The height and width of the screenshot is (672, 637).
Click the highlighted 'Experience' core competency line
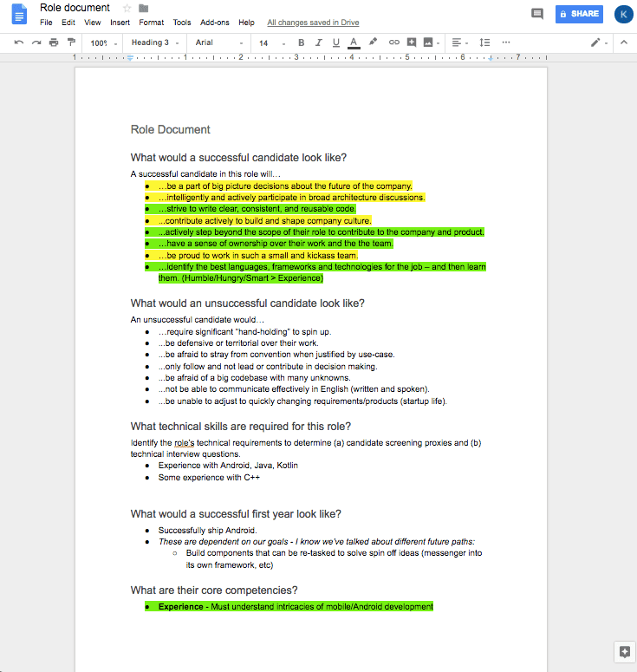[296, 606]
